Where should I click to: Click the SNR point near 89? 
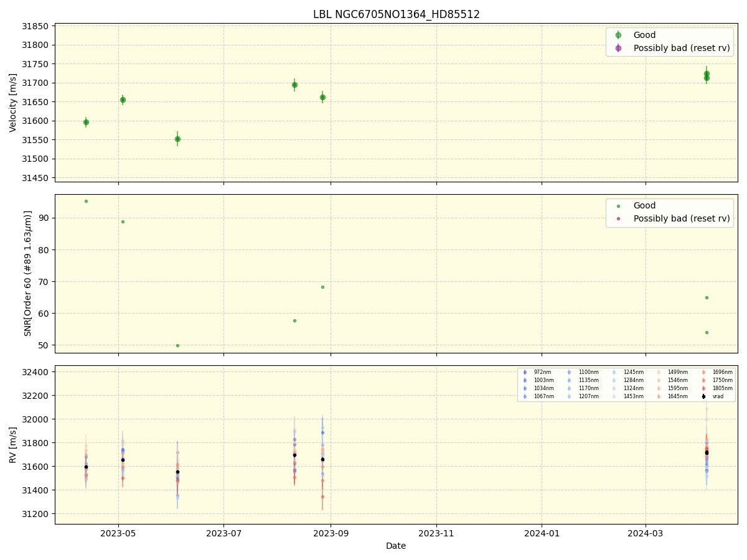123,222
